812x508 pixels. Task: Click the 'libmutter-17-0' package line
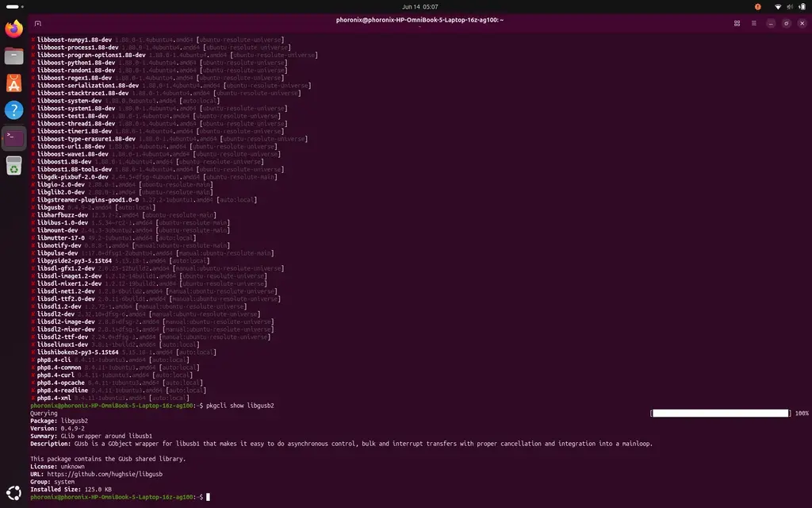pyautogui.click(x=113, y=238)
